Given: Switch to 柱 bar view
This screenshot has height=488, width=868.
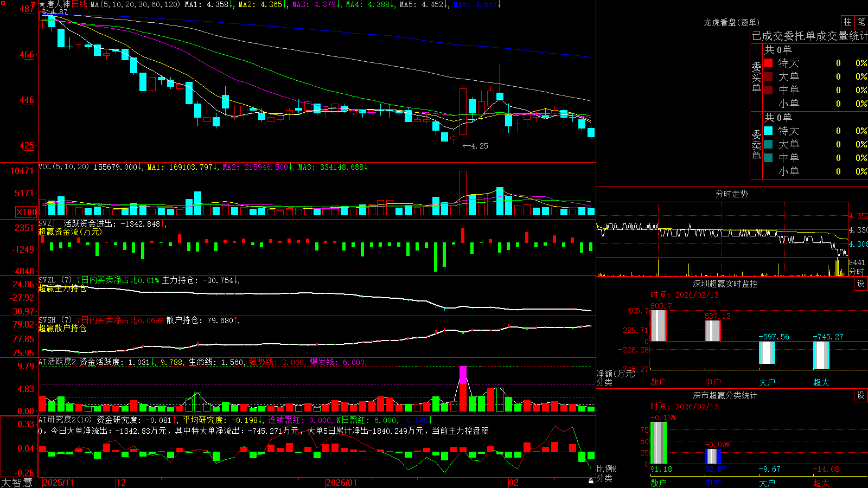Looking at the screenshot, I should point(847,22).
